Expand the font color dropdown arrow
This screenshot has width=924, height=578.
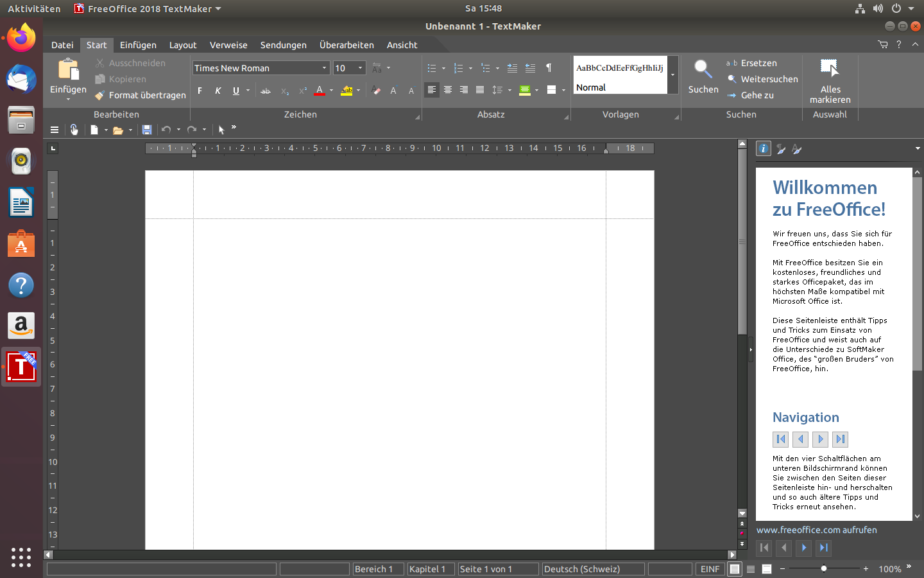pos(332,91)
